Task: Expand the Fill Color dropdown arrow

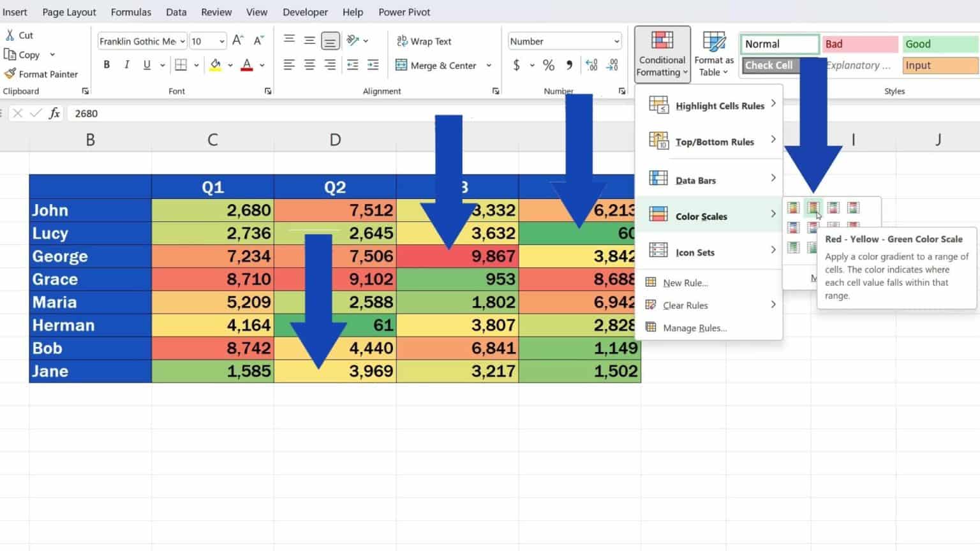Action: pyautogui.click(x=230, y=64)
